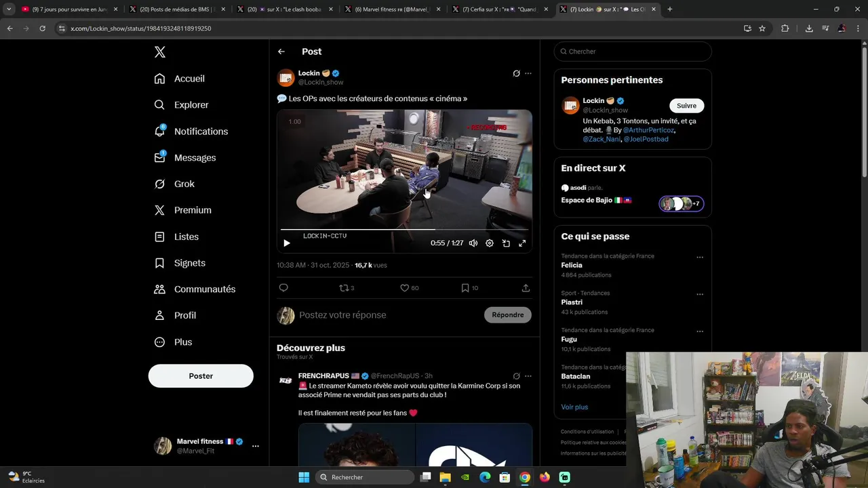Click the Grok icon on the Lockin post
The image size is (868, 488).
tap(516, 73)
